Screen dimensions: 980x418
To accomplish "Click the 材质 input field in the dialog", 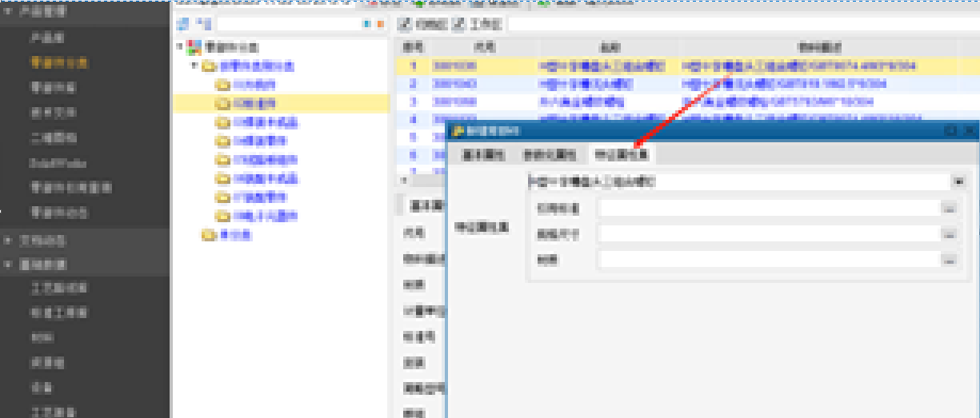I will pos(769,261).
